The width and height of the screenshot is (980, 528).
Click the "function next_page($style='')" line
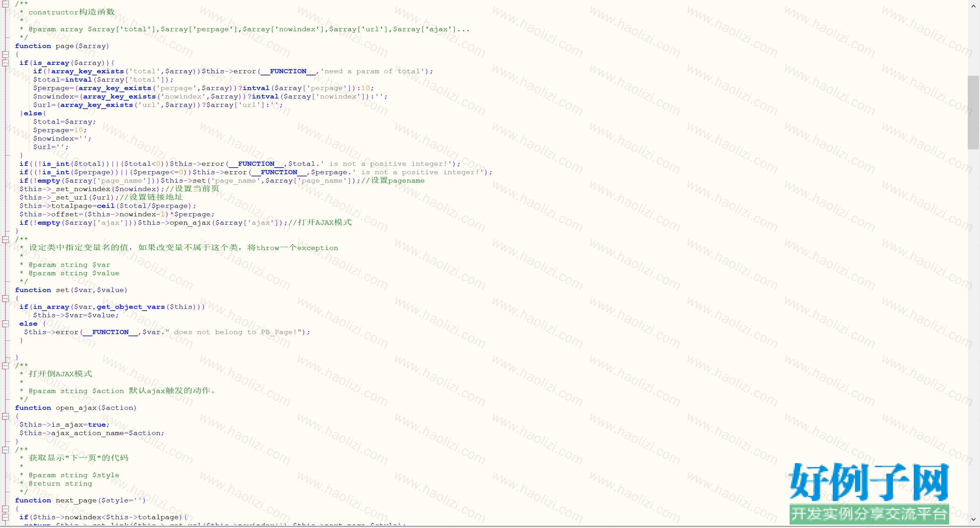(80, 500)
